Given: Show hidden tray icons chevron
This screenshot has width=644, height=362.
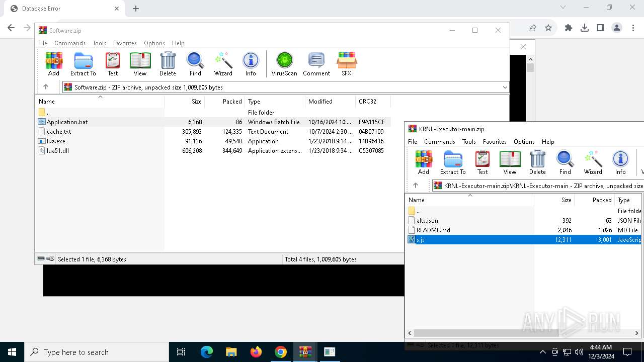Looking at the screenshot, I should (x=542, y=352).
